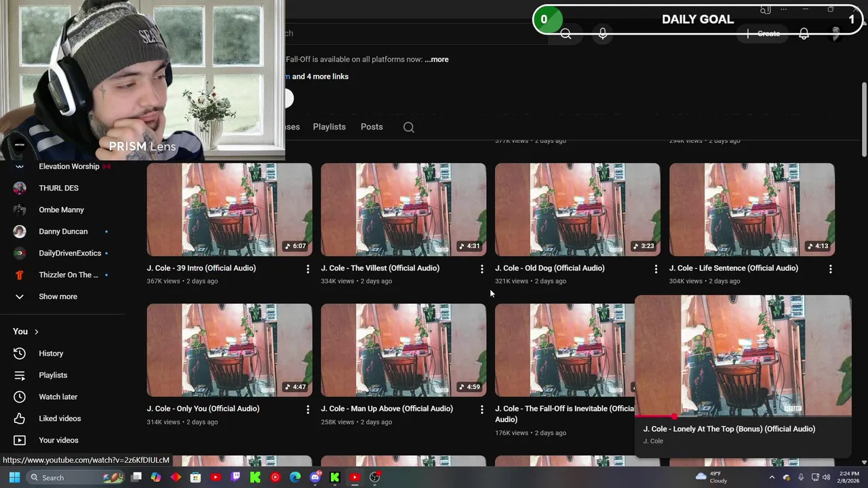The width and height of the screenshot is (868, 488).
Task: Open Ombe Manny subscription
Action: [x=62, y=209]
